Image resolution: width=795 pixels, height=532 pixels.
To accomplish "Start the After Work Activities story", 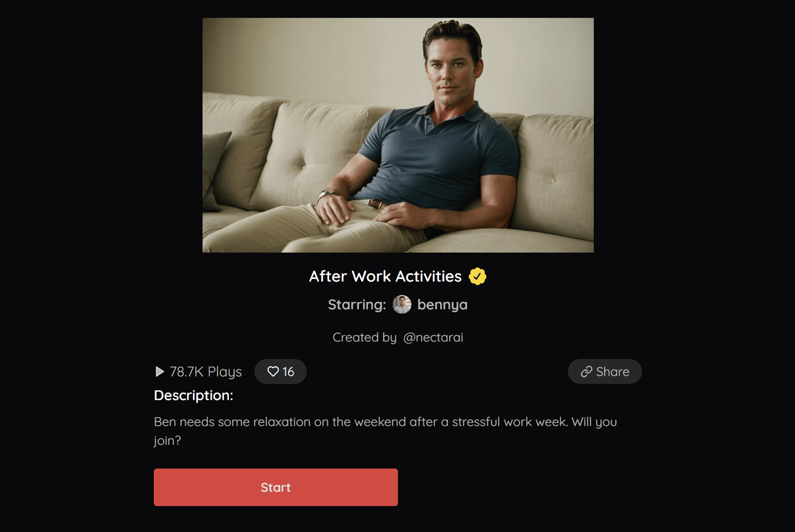I will coord(276,487).
